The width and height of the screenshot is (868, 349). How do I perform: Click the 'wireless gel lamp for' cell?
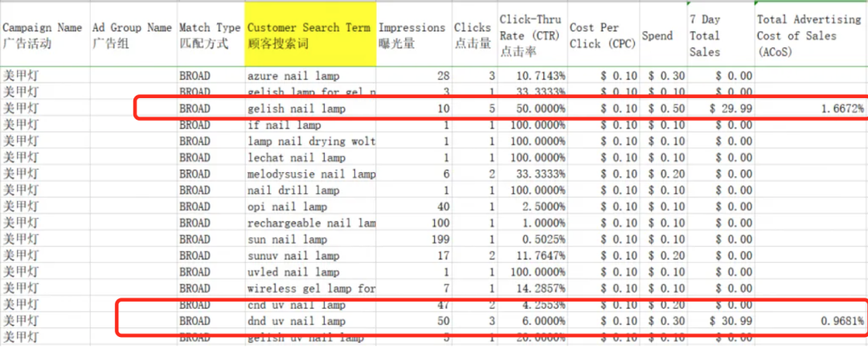[310, 289]
